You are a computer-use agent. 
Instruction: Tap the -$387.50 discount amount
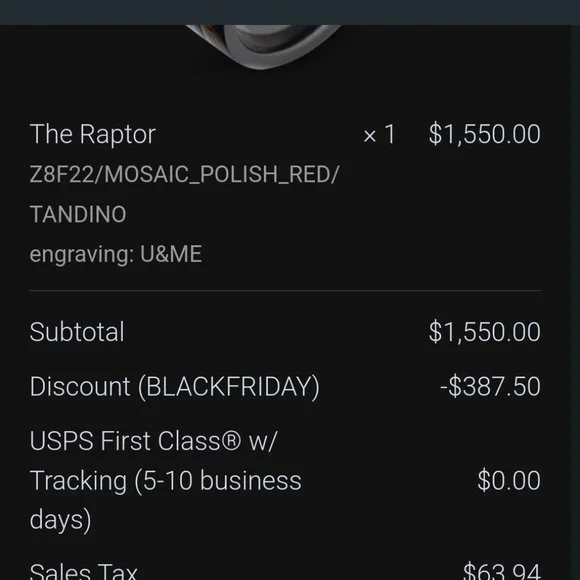coord(490,387)
